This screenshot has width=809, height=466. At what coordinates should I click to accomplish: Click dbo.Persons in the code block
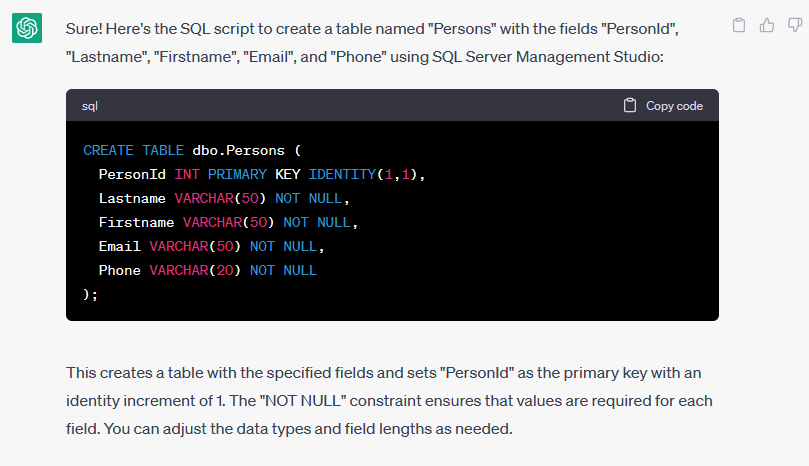pyautogui.click(x=239, y=150)
